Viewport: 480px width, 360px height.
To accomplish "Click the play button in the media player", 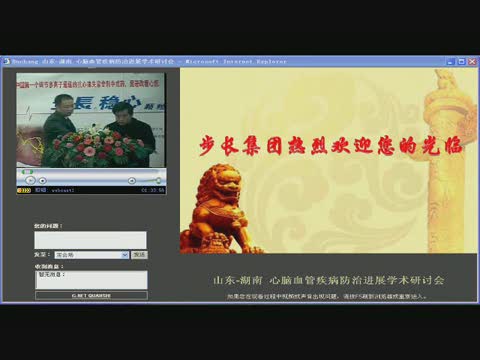I will (30, 180).
